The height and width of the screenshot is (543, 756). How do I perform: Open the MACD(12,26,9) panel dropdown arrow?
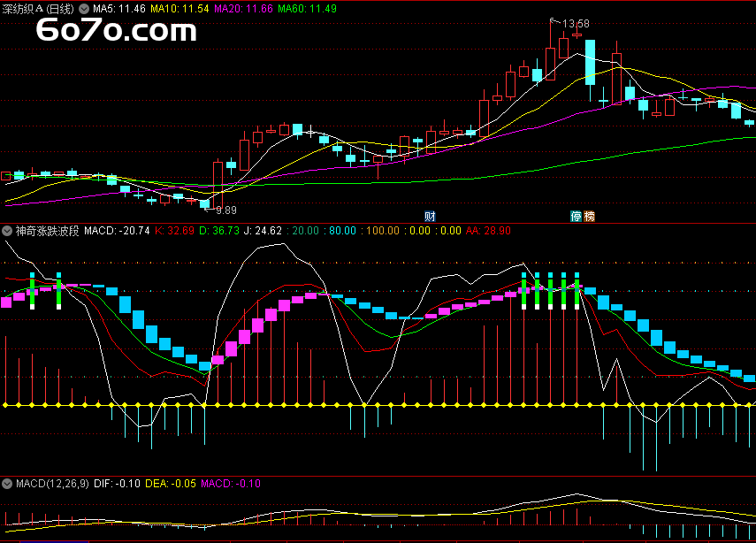(x=7, y=484)
